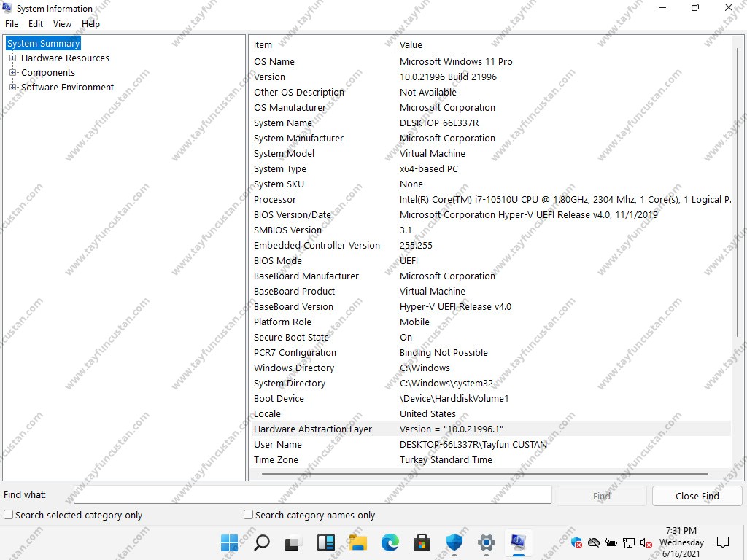Select the Embedded Controller Version row

click(491, 245)
